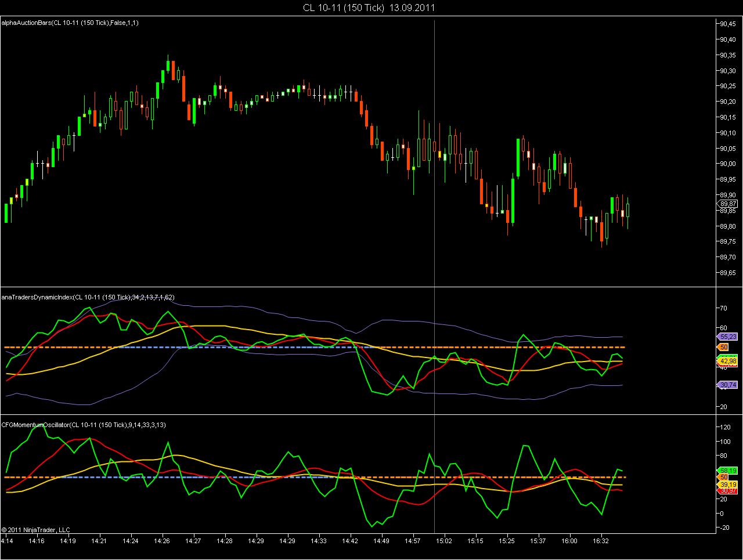Select the anaTradersDynamicIndex indicator label

pos(88,297)
